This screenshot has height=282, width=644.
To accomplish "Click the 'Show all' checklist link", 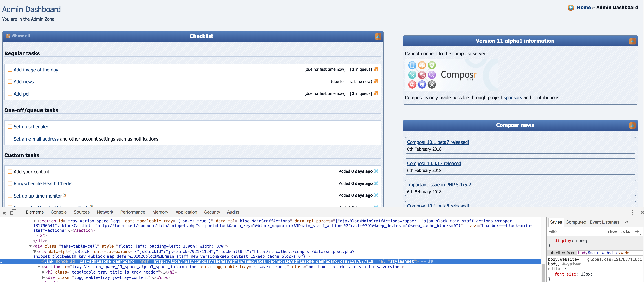I will pyautogui.click(x=21, y=36).
